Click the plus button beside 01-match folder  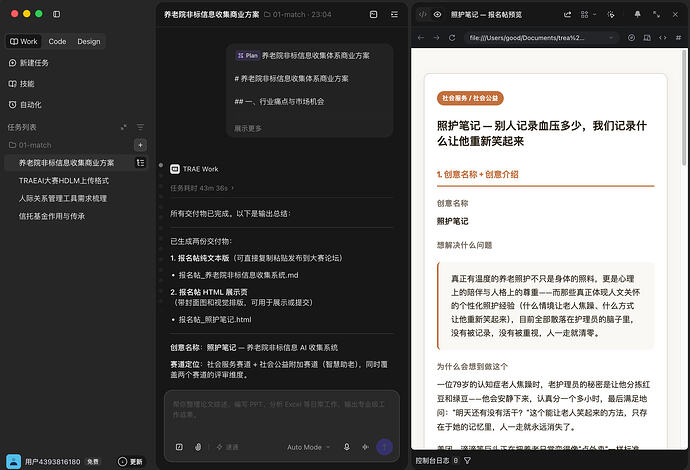140,145
